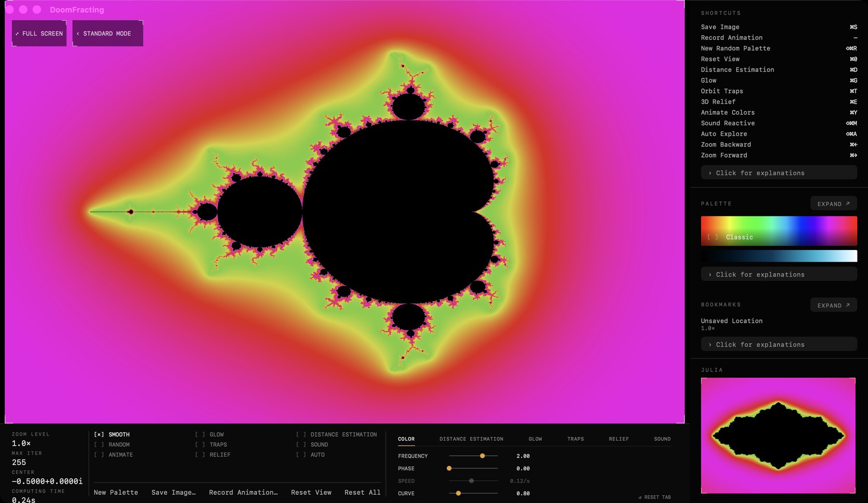Image resolution: width=868 pixels, height=503 pixels.
Task: Click Save Image… in the bottom bar
Action: (x=174, y=492)
